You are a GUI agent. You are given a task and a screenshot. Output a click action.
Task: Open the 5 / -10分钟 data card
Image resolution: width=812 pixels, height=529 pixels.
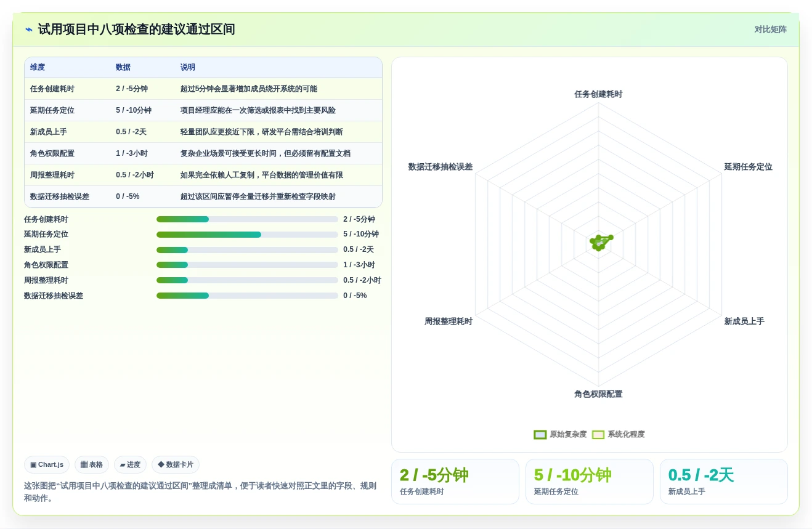coord(590,482)
